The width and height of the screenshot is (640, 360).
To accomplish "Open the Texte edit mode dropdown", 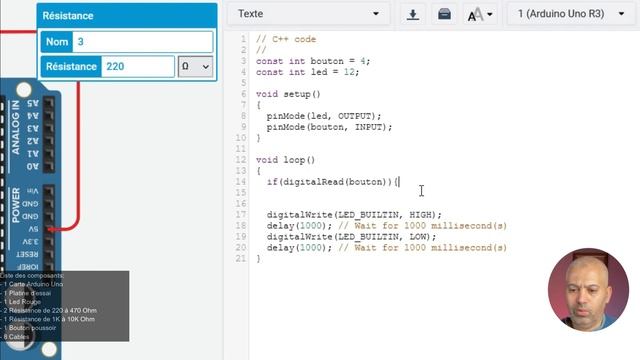I will 309,14.
